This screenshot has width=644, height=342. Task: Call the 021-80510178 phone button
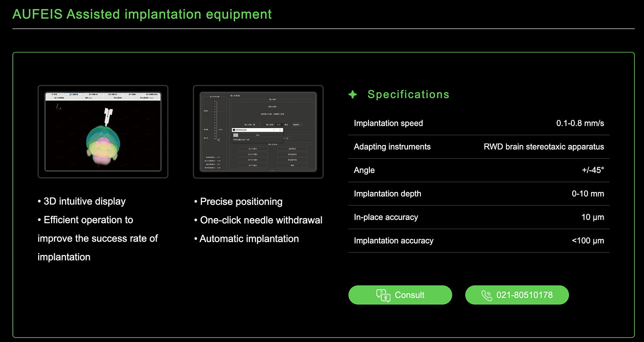point(517,295)
